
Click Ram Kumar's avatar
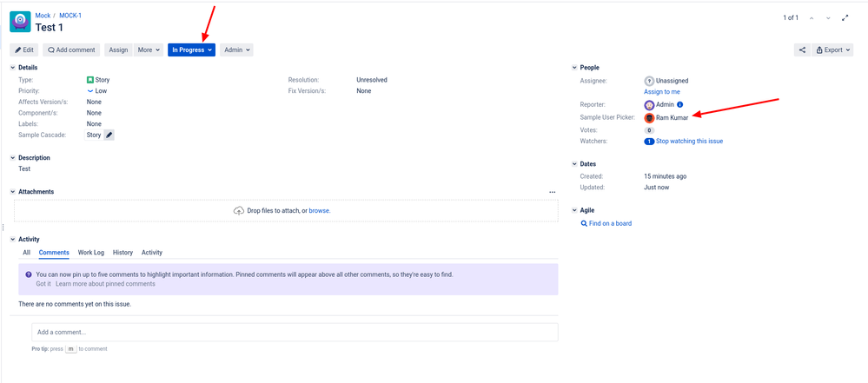pyautogui.click(x=649, y=118)
